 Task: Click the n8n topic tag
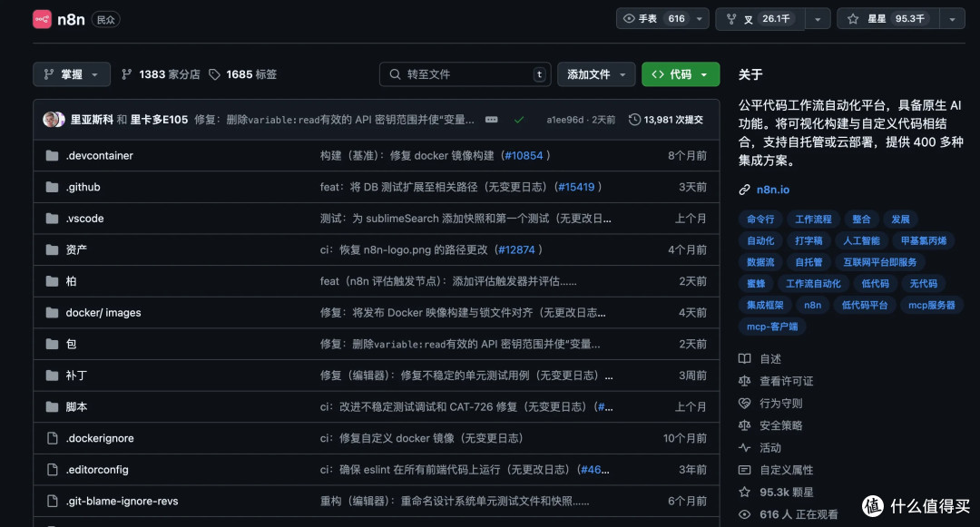pos(812,306)
